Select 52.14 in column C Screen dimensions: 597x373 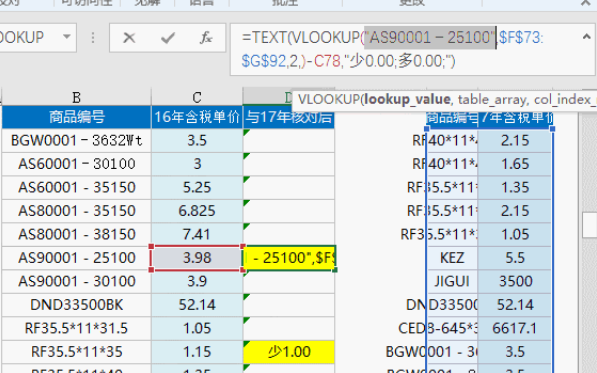tap(197, 305)
